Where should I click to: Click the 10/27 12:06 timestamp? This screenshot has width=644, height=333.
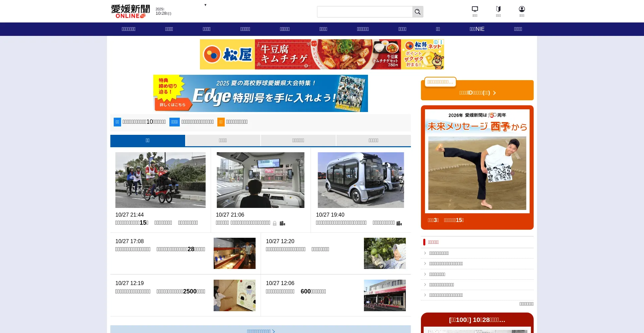point(280,283)
